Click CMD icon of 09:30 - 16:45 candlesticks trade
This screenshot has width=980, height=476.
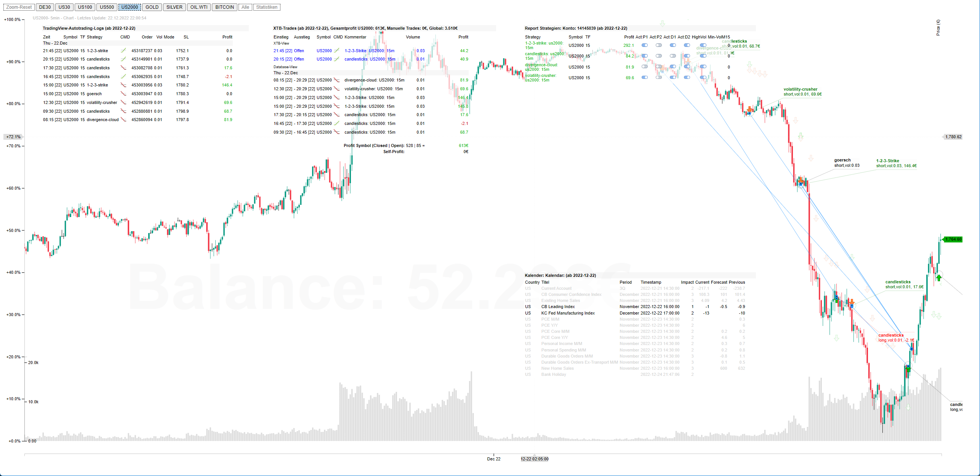(337, 132)
